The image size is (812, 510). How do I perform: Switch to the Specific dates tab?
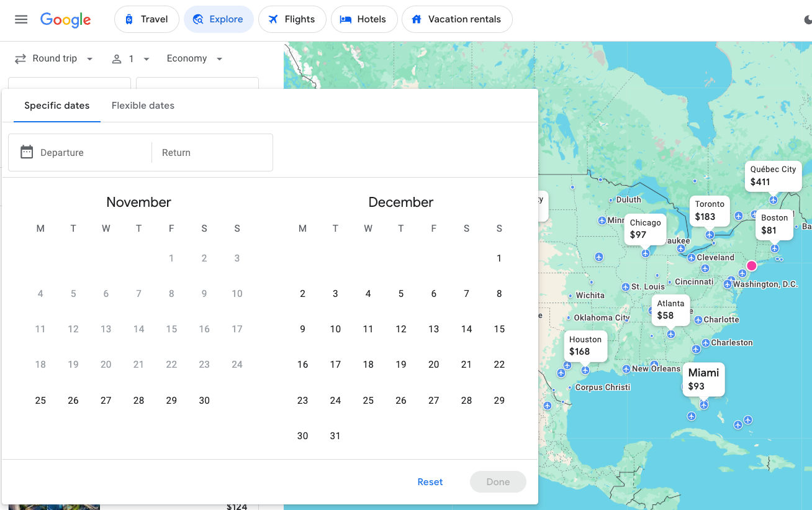pyautogui.click(x=57, y=106)
